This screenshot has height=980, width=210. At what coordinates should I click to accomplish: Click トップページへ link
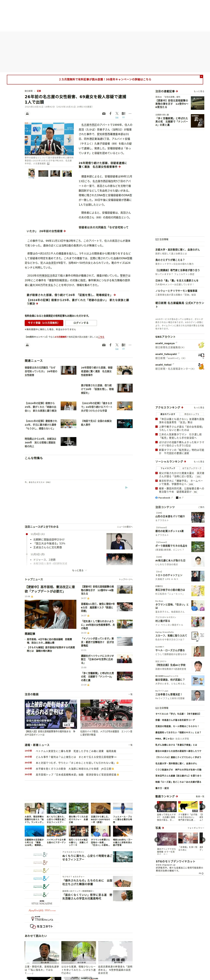point(125,579)
